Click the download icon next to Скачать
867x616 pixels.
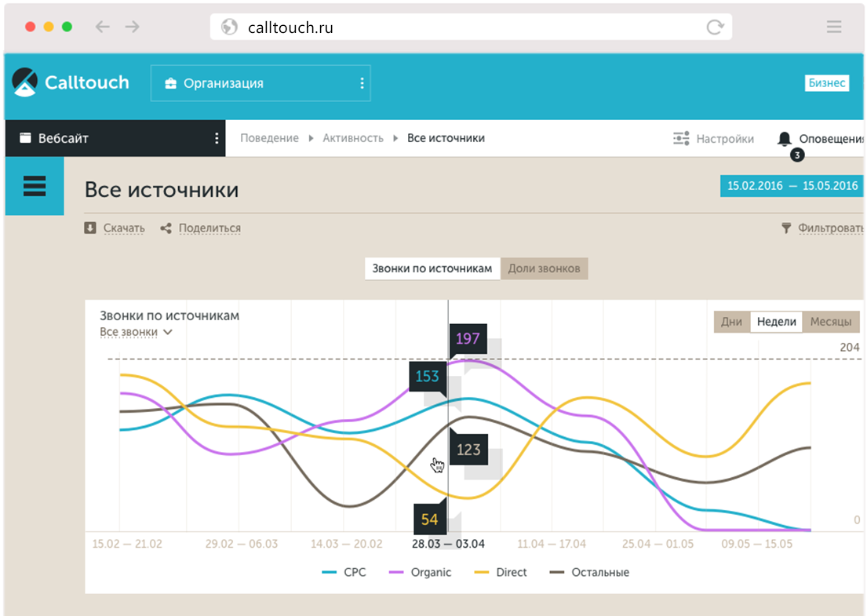pyautogui.click(x=90, y=228)
